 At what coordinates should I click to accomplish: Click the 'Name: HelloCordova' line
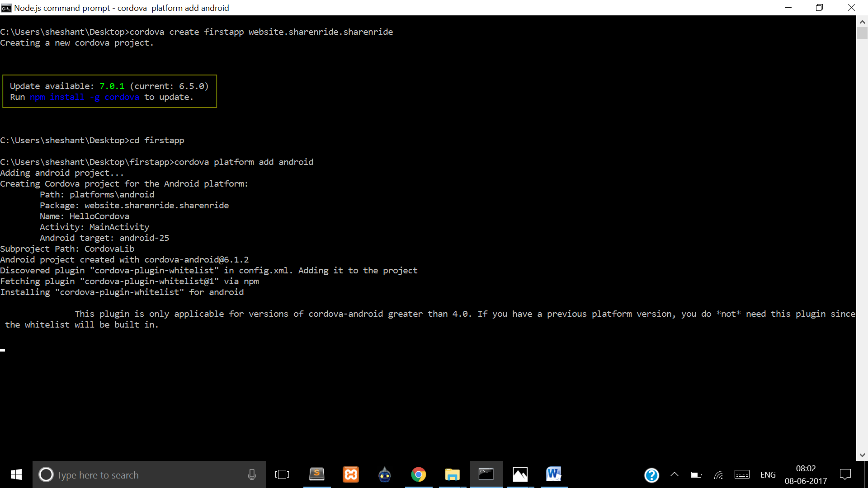click(85, 216)
